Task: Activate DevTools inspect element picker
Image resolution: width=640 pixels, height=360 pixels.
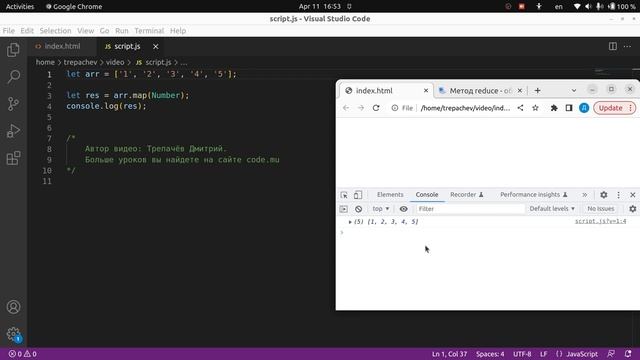Action: point(344,195)
